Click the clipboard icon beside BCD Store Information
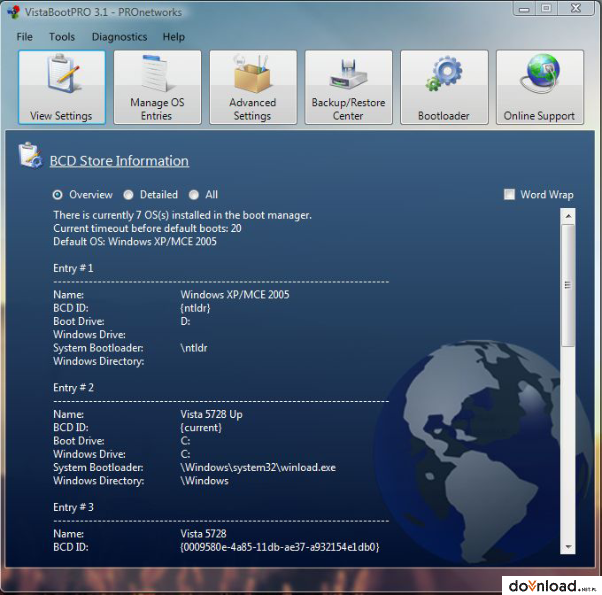The width and height of the screenshot is (602, 595). pyautogui.click(x=30, y=155)
